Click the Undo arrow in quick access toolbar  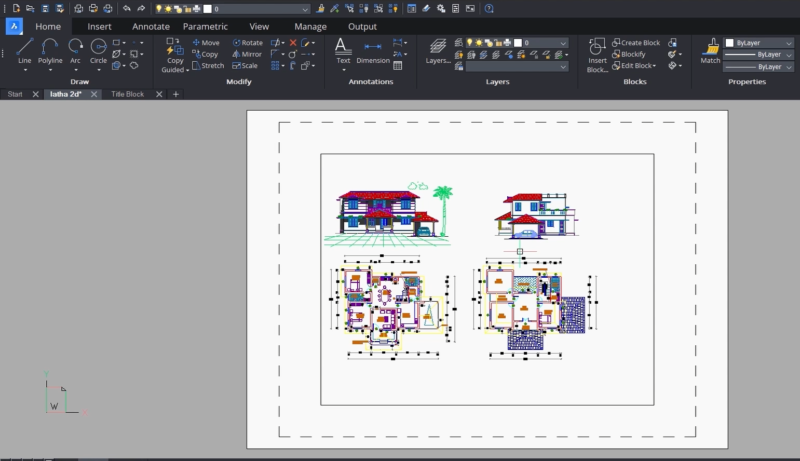pyautogui.click(x=126, y=8)
